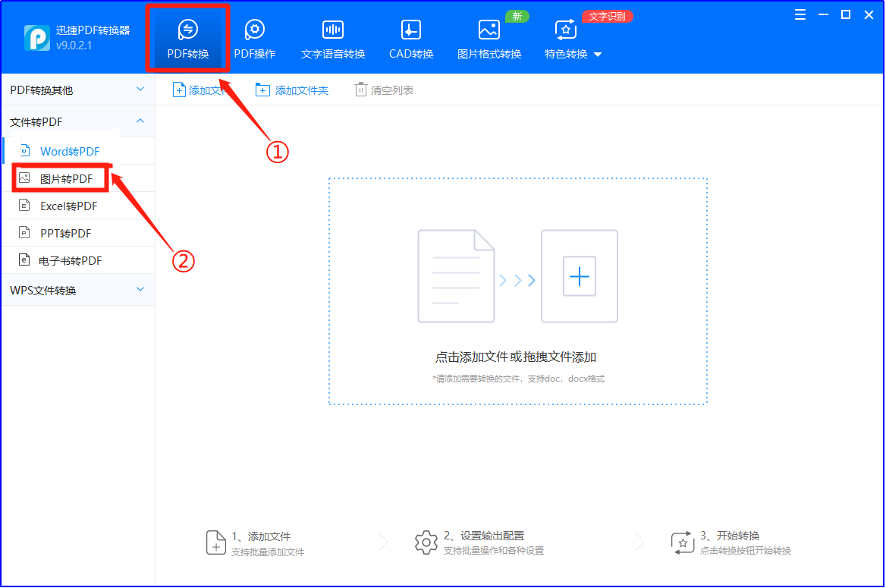Click the 文字识别 red badge
The height and width of the screenshot is (588, 886).
click(608, 17)
